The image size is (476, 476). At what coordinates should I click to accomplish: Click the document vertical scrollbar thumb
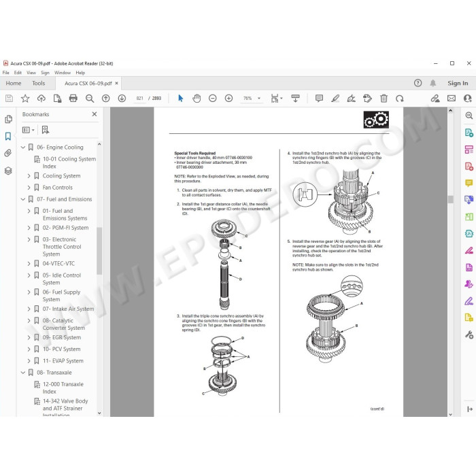coord(450,199)
